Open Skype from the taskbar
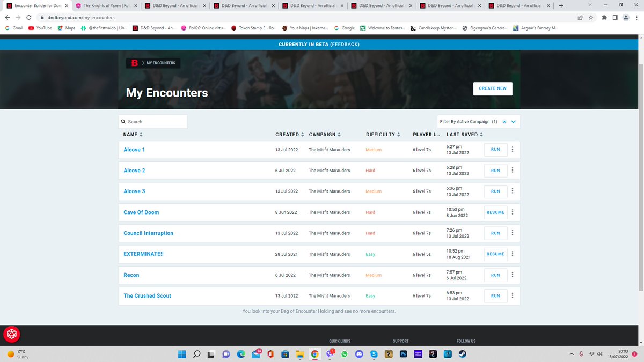Screen dimensions: 644x362 pyautogui.click(x=374, y=354)
